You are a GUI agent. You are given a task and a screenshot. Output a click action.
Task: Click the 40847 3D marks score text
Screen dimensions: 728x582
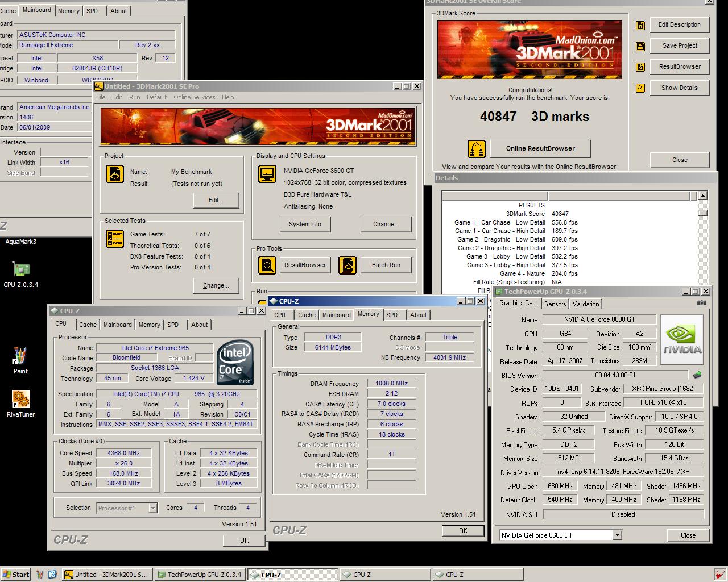[535, 117]
